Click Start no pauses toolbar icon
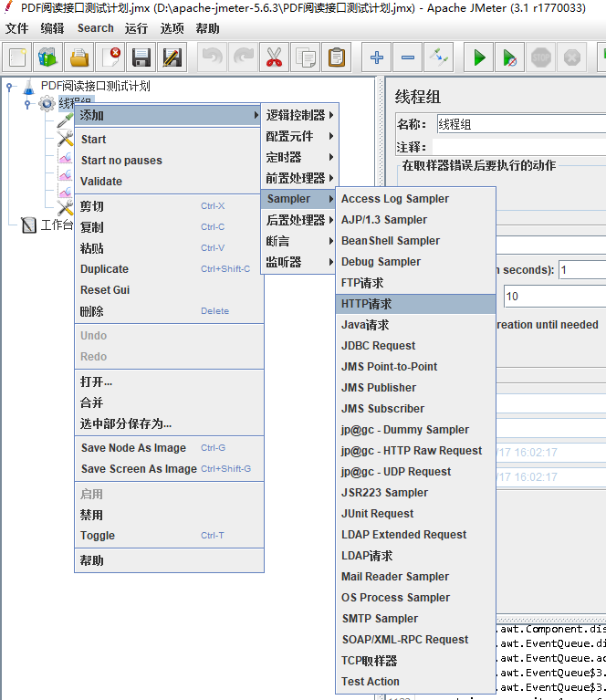This screenshot has width=606, height=700. (511, 57)
